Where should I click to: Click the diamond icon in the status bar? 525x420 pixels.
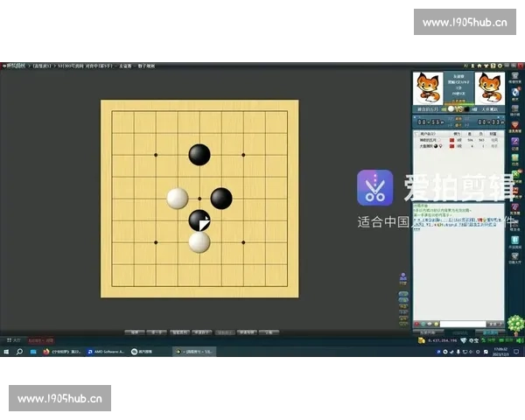(x=464, y=340)
